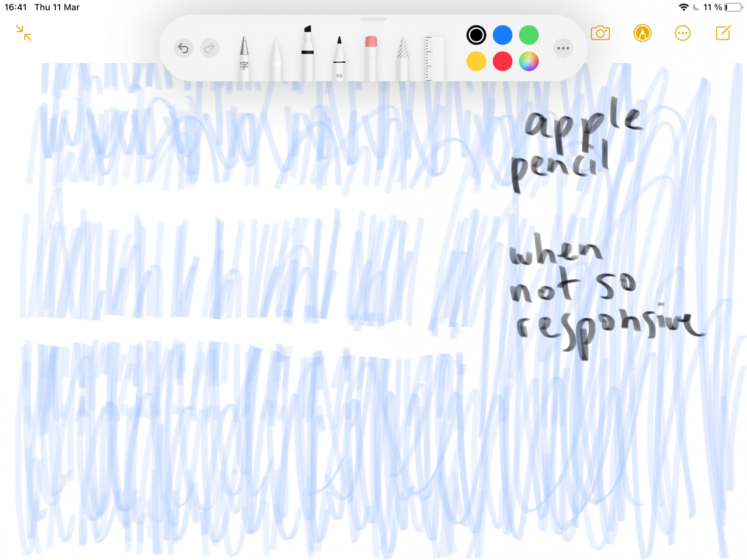Choose the red color swatch
This screenshot has width=747, height=560.
click(x=502, y=61)
